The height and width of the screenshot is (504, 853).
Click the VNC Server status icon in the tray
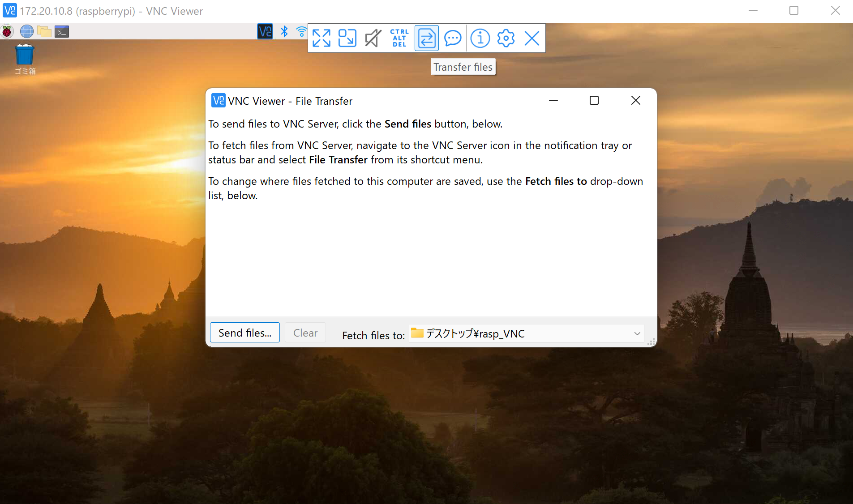(265, 31)
